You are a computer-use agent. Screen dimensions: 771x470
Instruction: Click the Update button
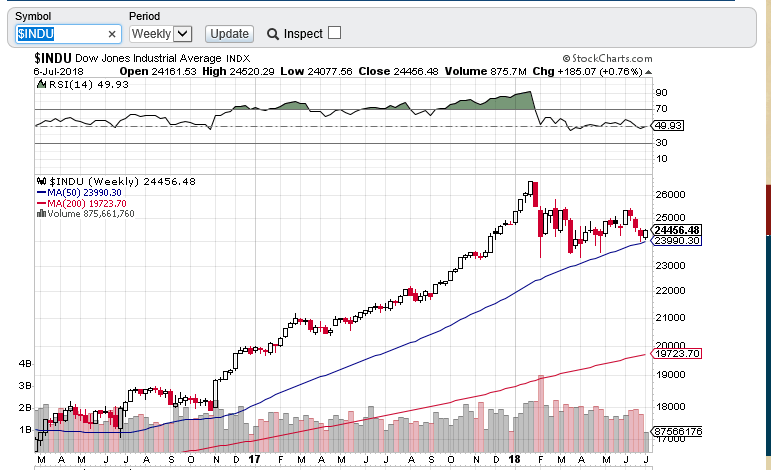(x=229, y=34)
